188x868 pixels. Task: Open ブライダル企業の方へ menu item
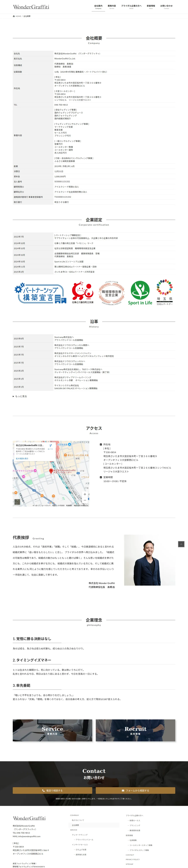pyautogui.click(x=131, y=7)
